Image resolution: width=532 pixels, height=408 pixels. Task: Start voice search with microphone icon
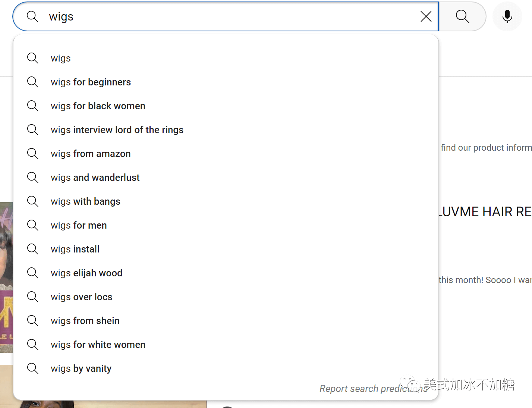click(507, 16)
